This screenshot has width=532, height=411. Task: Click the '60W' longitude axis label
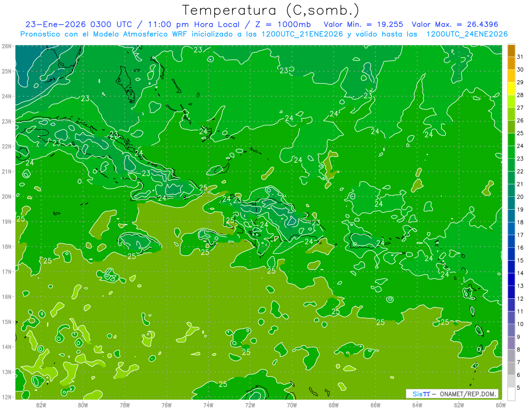click(501, 405)
